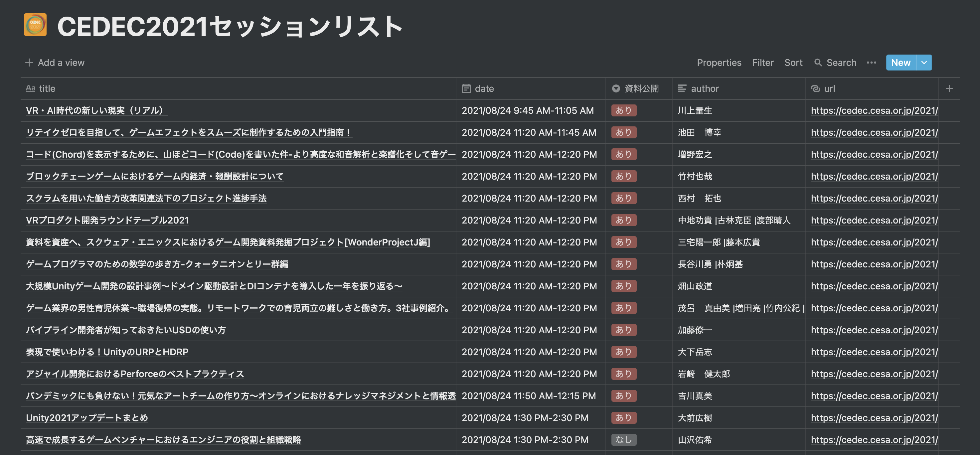Screen dimensions: 980x455
Task: Open the Unity2021アップデートまとめ title link
Action: (x=87, y=417)
